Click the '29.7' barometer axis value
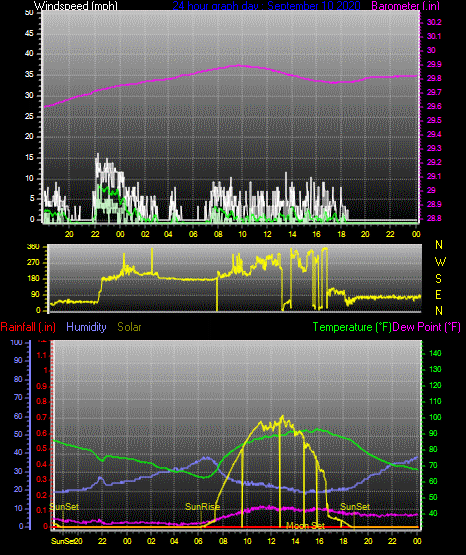466x555 pixels. pyautogui.click(x=434, y=92)
